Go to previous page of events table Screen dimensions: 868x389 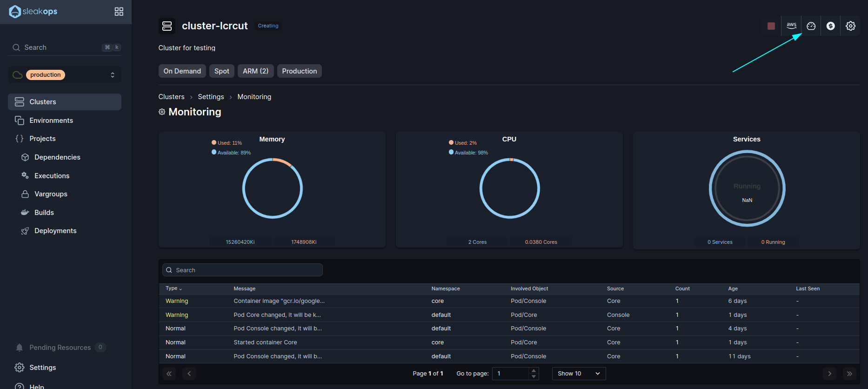(x=189, y=374)
